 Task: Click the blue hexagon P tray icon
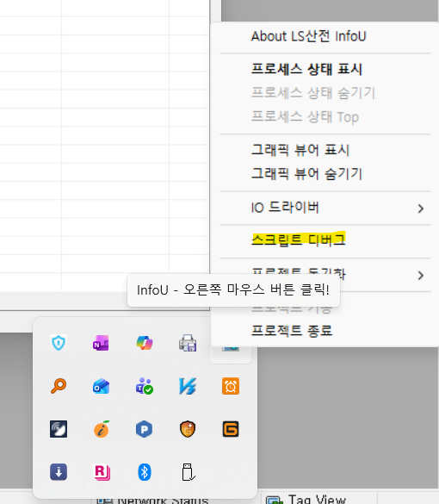click(145, 429)
